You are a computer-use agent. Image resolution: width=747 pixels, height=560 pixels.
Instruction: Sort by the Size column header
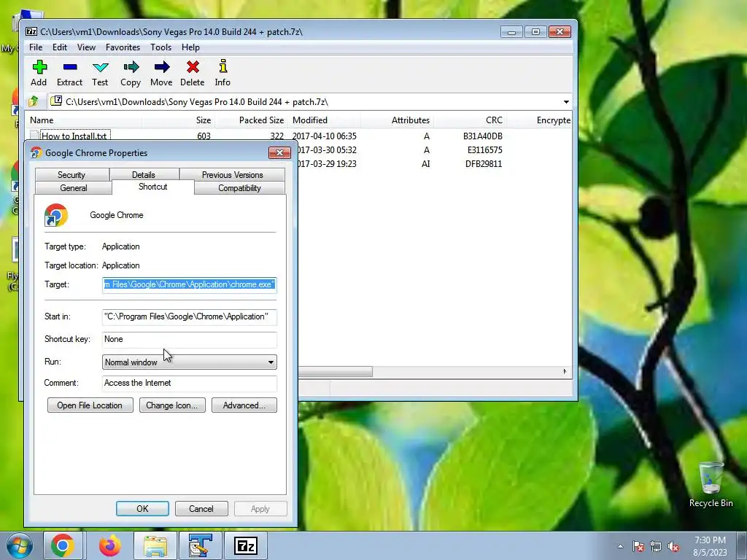[x=179, y=120]
